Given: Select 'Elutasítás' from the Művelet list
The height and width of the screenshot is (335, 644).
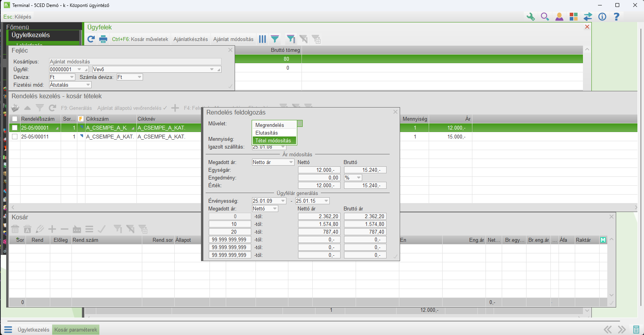Looking at the screenshot, I should pyautogui.click(x=267, y=133).
